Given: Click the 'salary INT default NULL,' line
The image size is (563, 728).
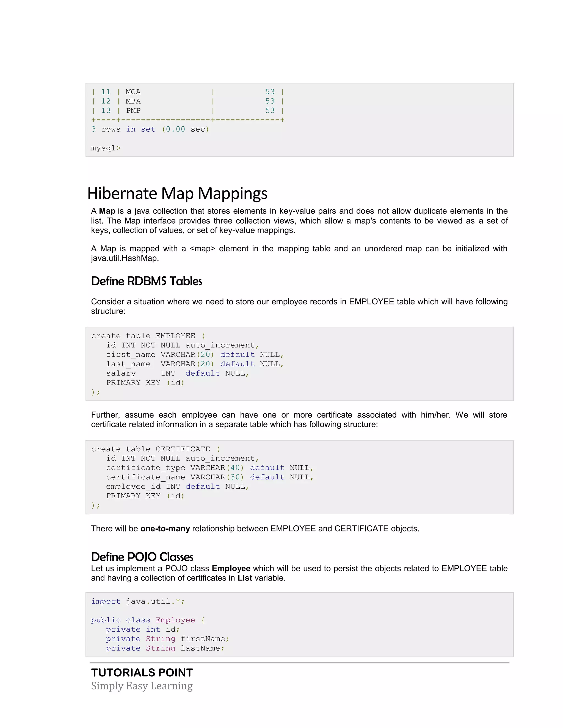Looking at the screenshot, I should [x=177, y=373].
